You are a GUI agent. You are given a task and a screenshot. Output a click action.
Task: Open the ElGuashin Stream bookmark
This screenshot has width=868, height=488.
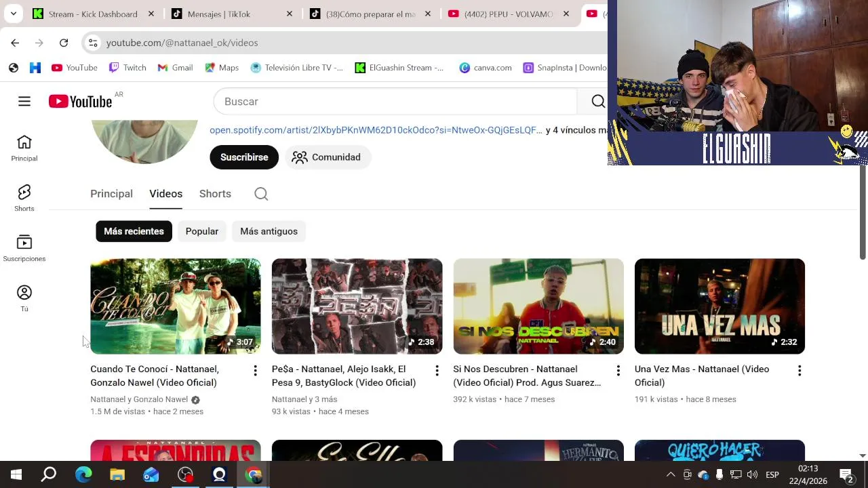[x=399, y=68]
